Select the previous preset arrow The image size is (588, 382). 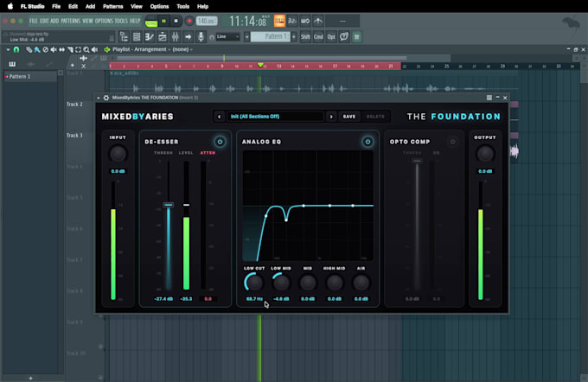[x=220, y=117]
